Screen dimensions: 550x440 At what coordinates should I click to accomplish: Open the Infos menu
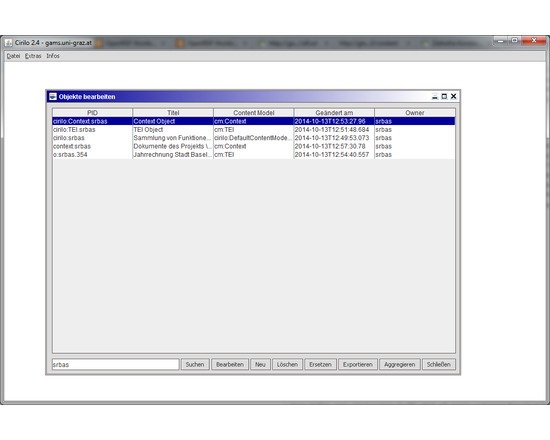coord(53,56)
